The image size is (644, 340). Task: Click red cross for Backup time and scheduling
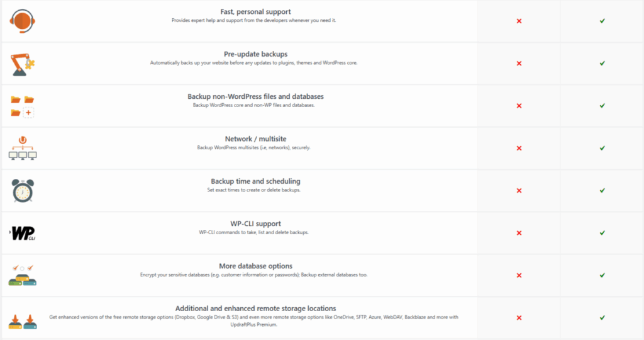(519, 190)
